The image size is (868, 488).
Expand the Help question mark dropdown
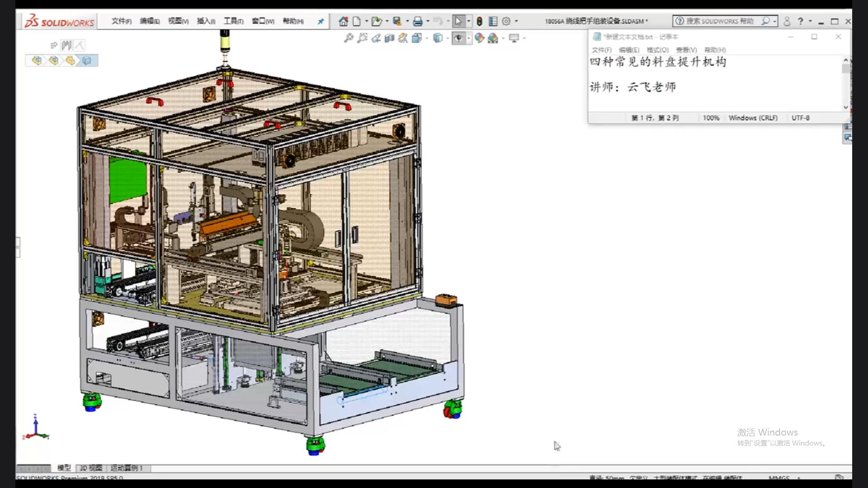(x=810, y=21)
